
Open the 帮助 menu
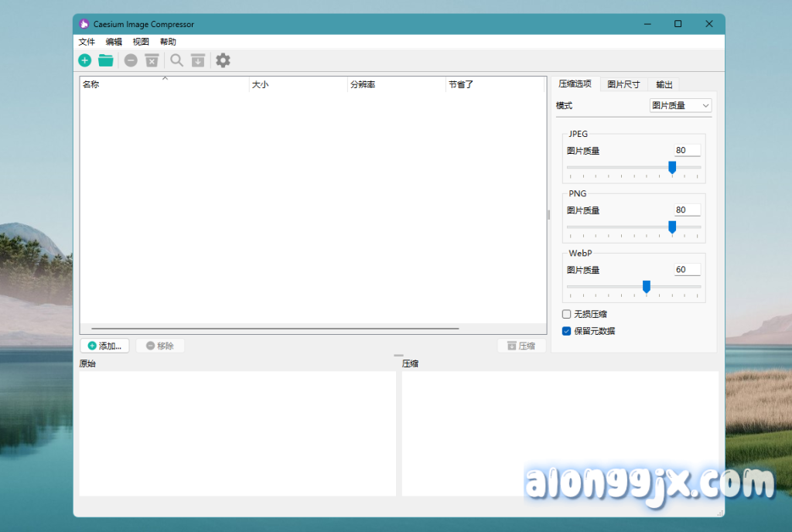[168, 42]
